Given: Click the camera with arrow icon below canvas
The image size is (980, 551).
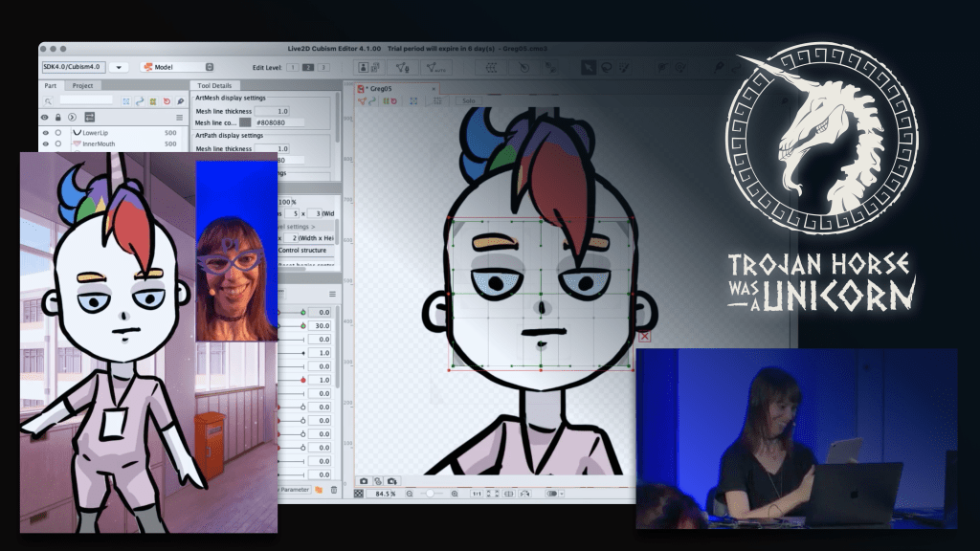Looking at the screenshot, I should coord(391,481).
